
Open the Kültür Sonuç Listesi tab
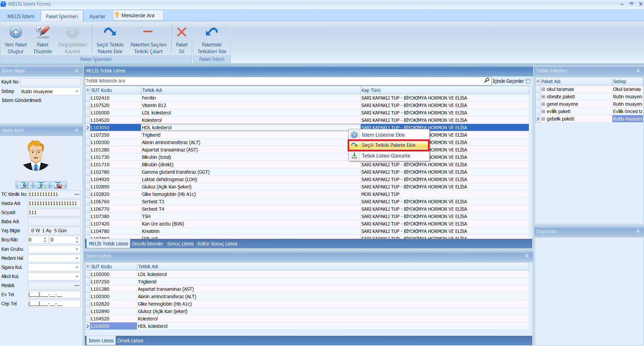(x=217, y=244)
